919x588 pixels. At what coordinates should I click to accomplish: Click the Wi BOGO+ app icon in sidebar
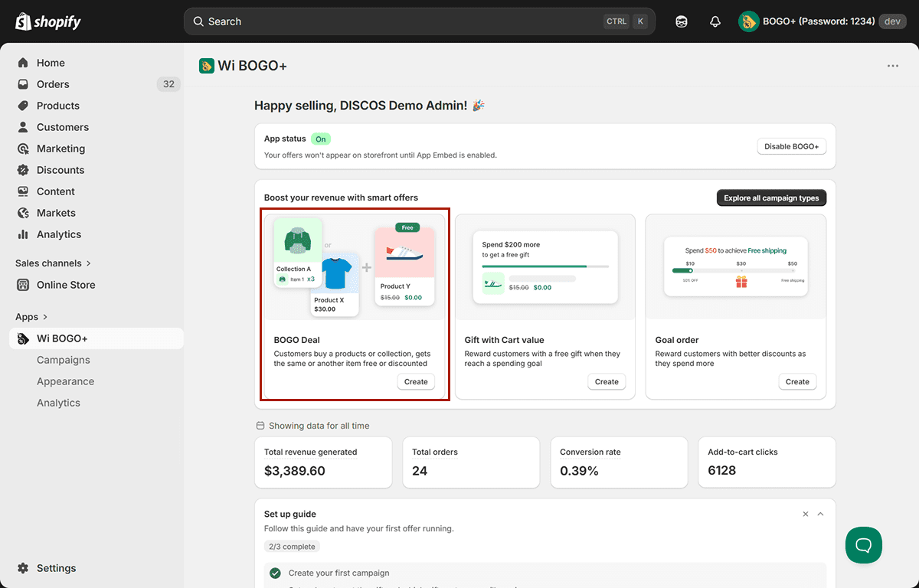(x=23, y=338)
